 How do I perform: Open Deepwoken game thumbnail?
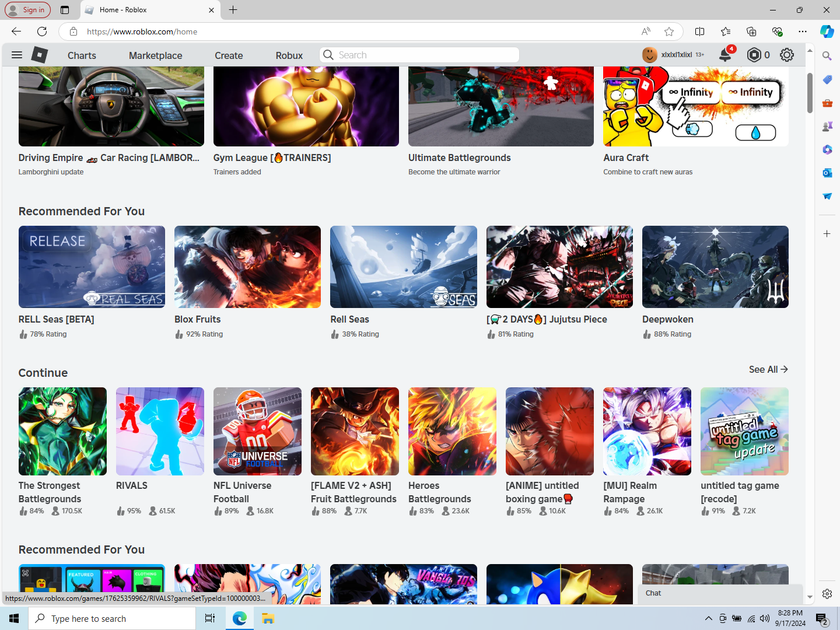[715, 267]
